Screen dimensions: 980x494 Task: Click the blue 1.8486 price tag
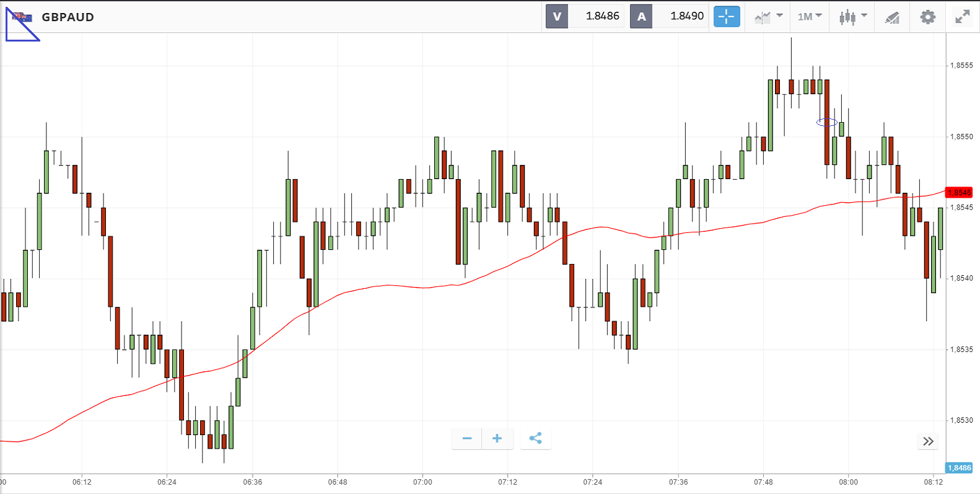(x=959, y=468)
